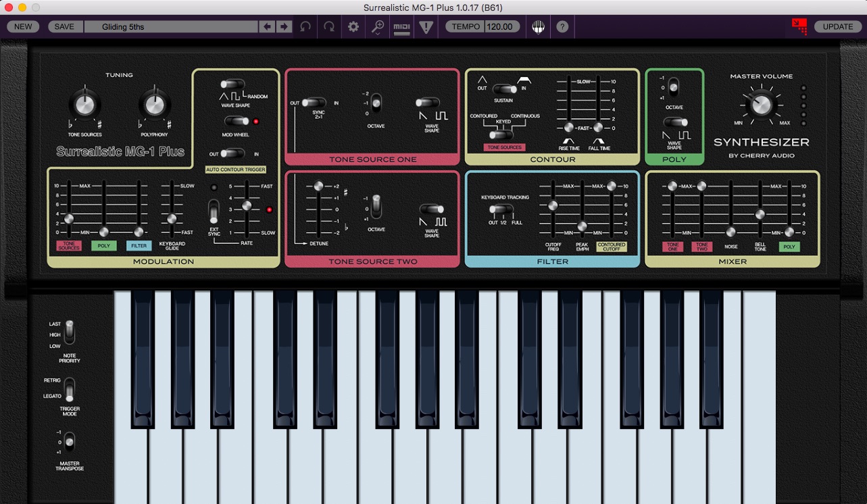Screen dimensions: 867x504
Task: Click the red Cherry Audio logo icon
Action: click(x=800, y=26)
